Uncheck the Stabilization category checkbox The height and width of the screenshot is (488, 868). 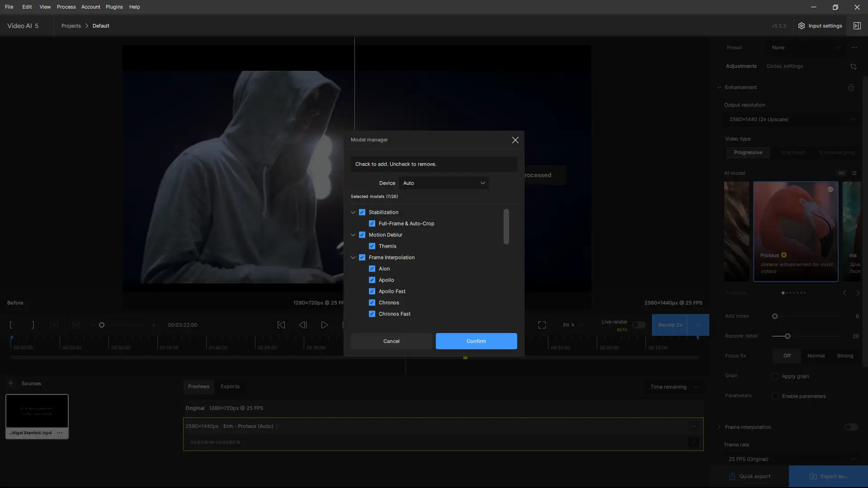tap(362, 212)
